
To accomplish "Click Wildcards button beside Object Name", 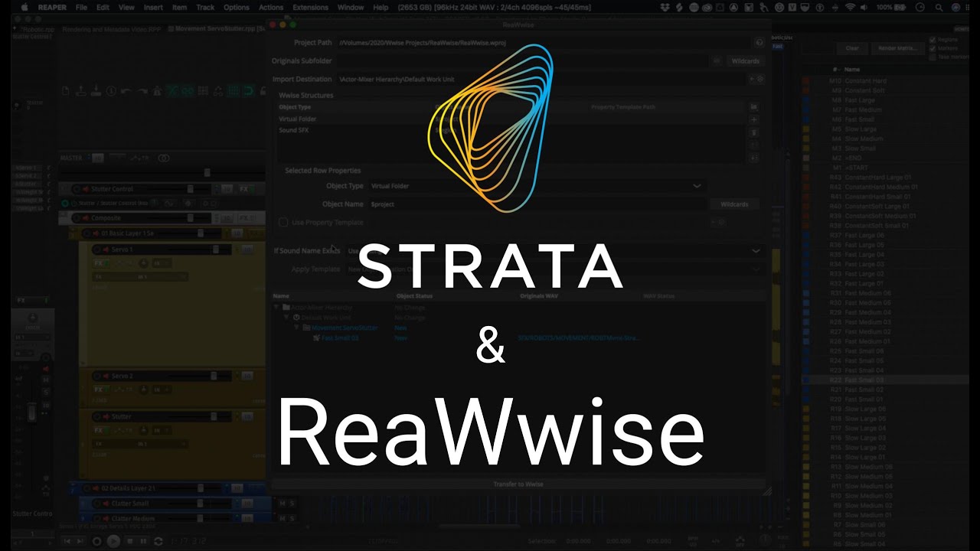I will 734,204.
